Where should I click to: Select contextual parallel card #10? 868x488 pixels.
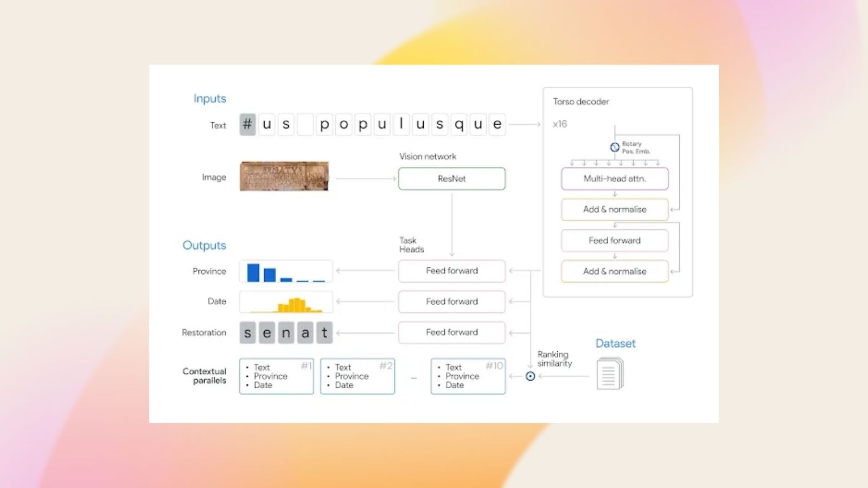pyautogui.click(x=468, y=376)
